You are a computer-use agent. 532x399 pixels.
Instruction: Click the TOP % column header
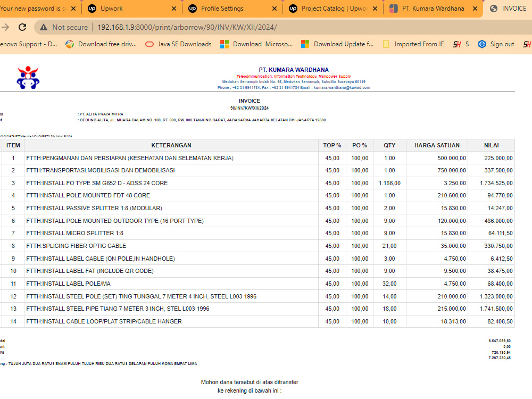click(332, 145)
